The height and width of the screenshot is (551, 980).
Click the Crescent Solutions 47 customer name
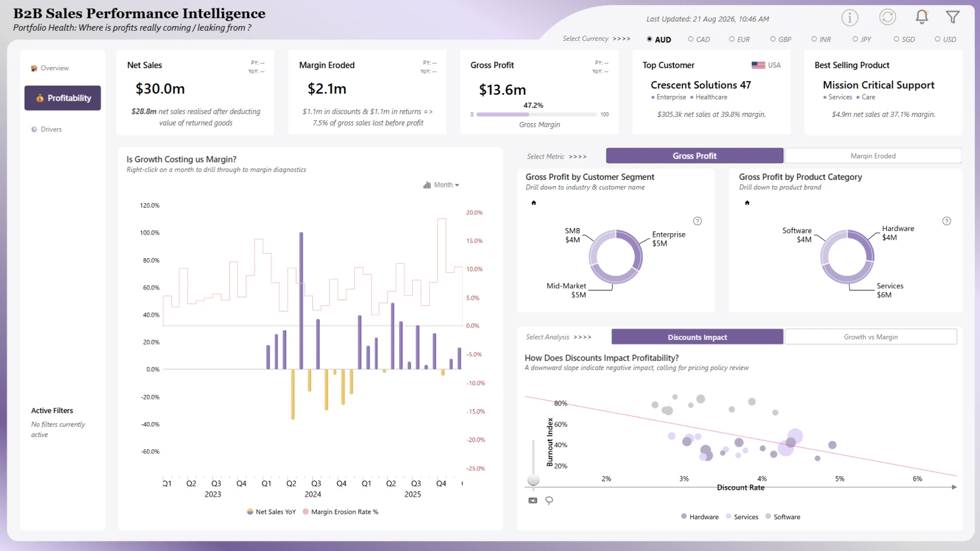(701, 85)
